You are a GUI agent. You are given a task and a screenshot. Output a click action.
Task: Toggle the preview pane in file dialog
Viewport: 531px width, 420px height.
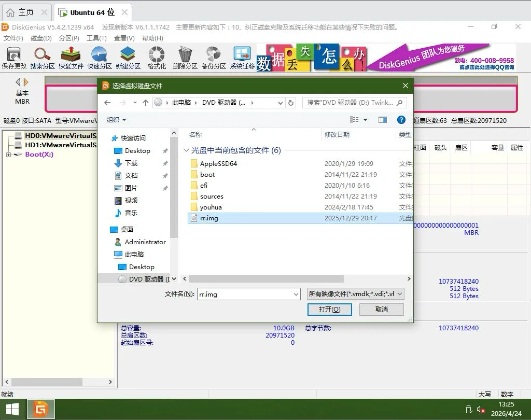coord(383,120)
